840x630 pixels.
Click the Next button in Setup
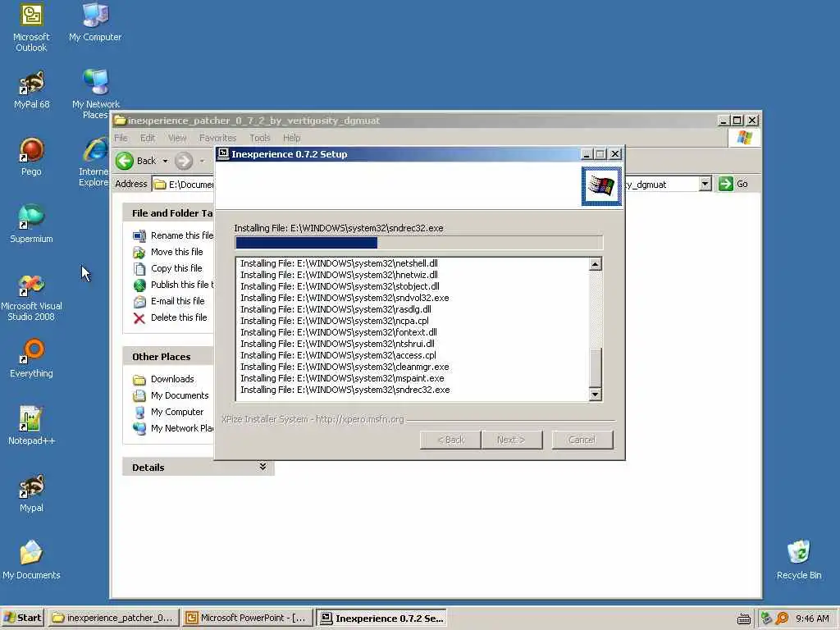click(512, 440)
